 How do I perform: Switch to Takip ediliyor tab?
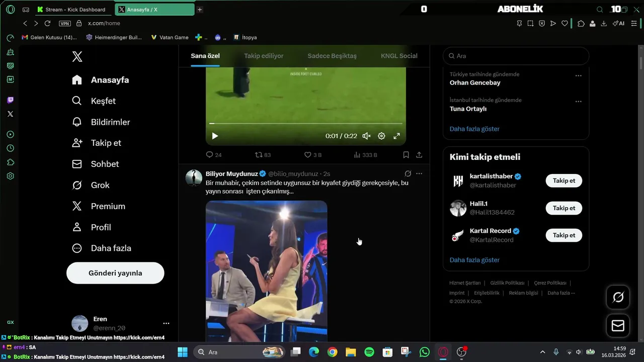(x=264, y=56)
